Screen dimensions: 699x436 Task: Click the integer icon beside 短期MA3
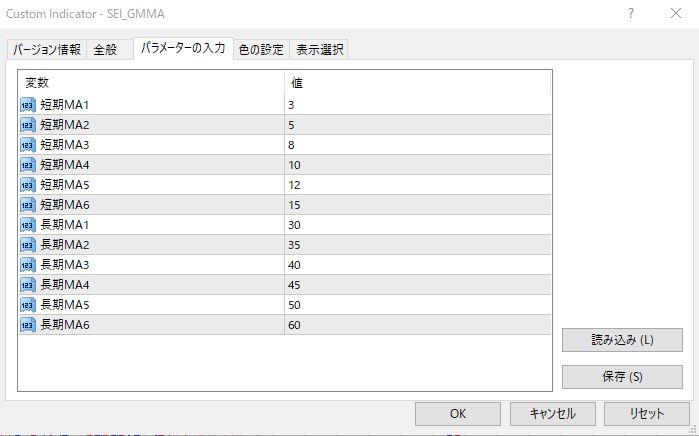click(28, 145)
